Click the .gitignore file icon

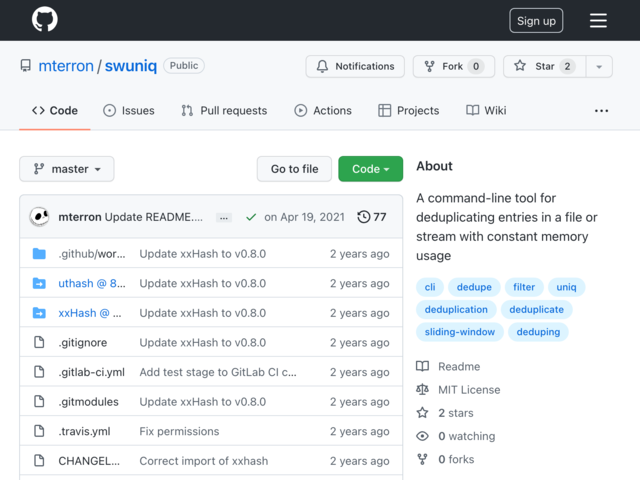pos(39,342)
